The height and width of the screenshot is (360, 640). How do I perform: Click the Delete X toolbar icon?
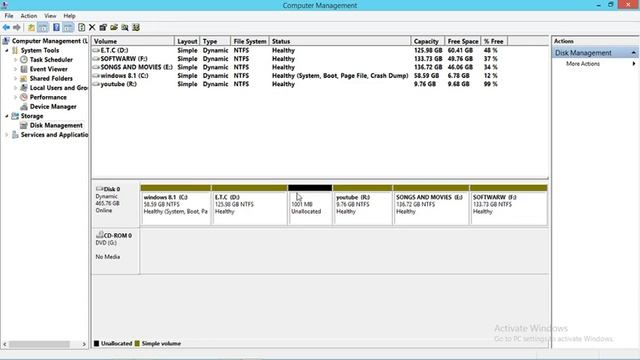click(92, 27)
